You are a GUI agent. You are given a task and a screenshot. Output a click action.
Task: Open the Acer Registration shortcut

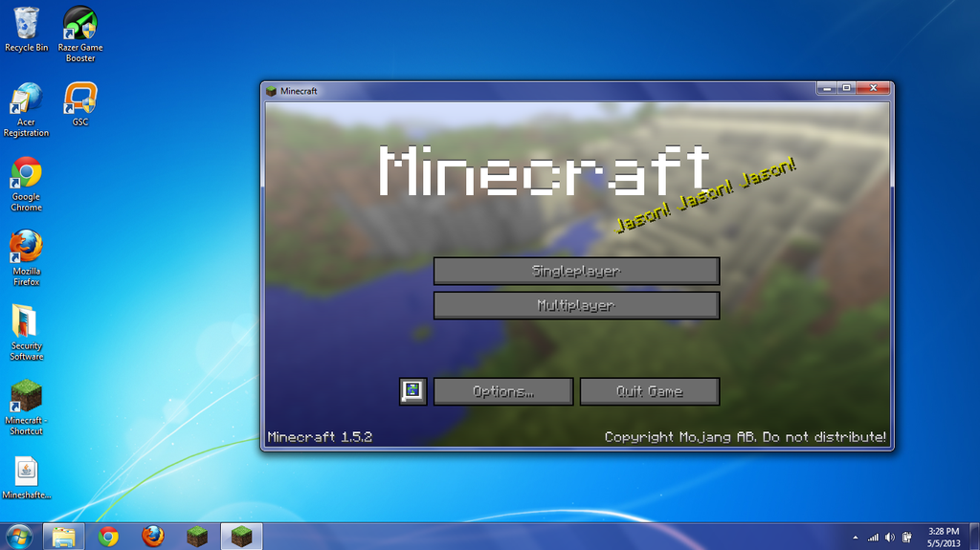26,109
